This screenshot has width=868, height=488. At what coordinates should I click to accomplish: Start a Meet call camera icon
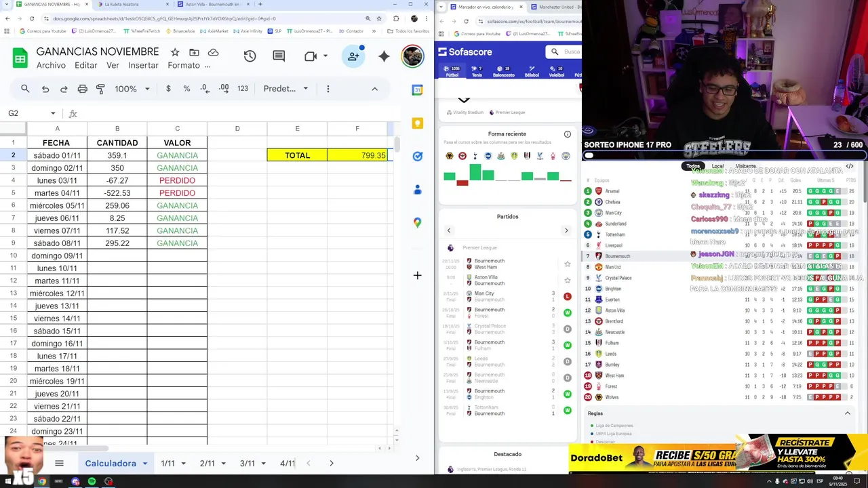click(x=311, y=56)
